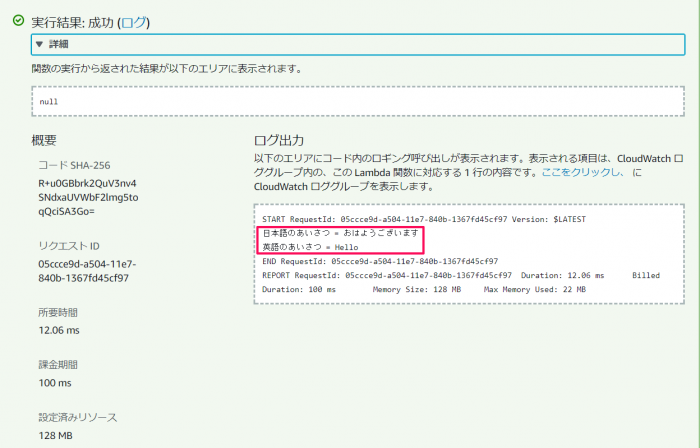
Task: Click the 実行結果: 成功 heading text
Action: [73, 22]
